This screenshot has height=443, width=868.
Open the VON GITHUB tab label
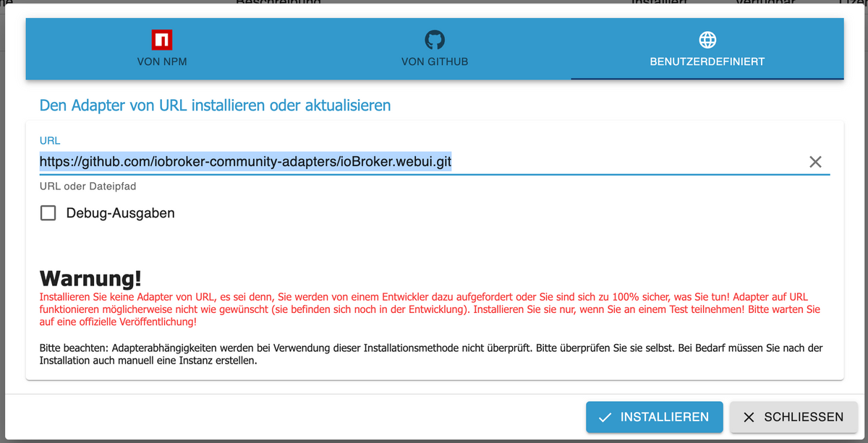435,61
